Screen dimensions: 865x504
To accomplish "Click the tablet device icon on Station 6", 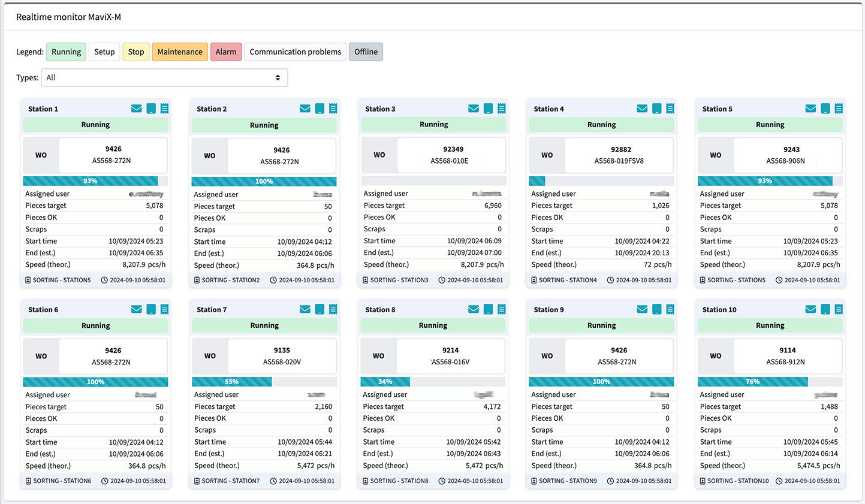I will pos(151,309).
